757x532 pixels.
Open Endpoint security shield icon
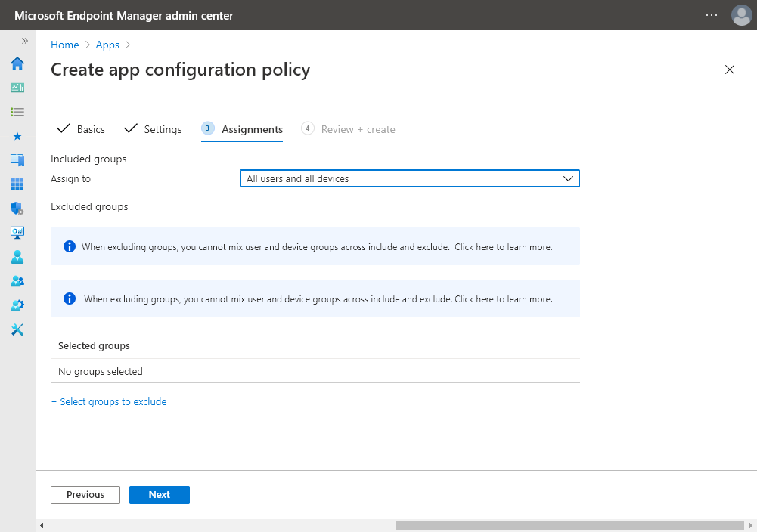17,209
